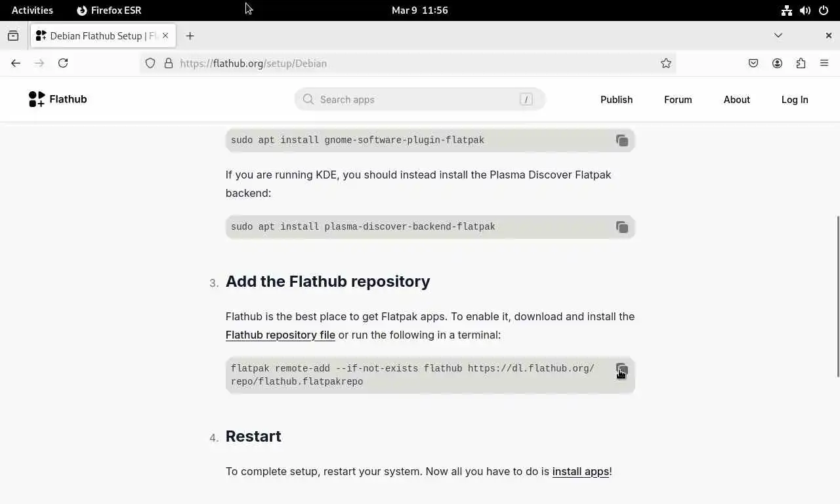Open a new browser tab
This screenshot has height=504, width=840.
click(190, 35)
